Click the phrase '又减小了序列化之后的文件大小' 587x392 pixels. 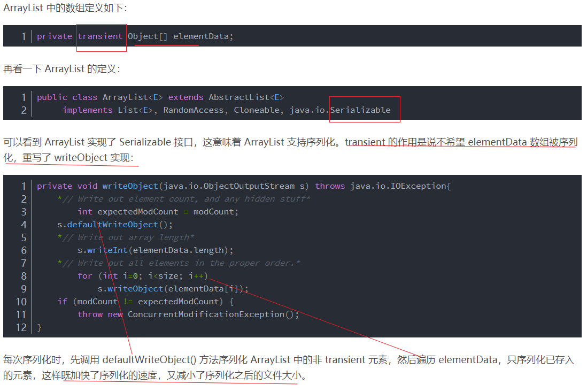234,375
